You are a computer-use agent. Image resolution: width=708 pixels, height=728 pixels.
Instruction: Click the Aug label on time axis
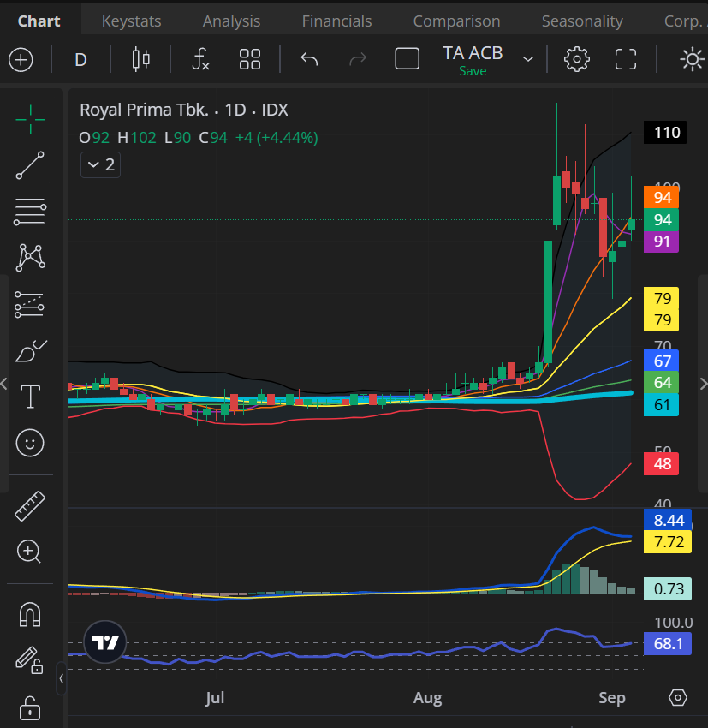coord(427,697)
